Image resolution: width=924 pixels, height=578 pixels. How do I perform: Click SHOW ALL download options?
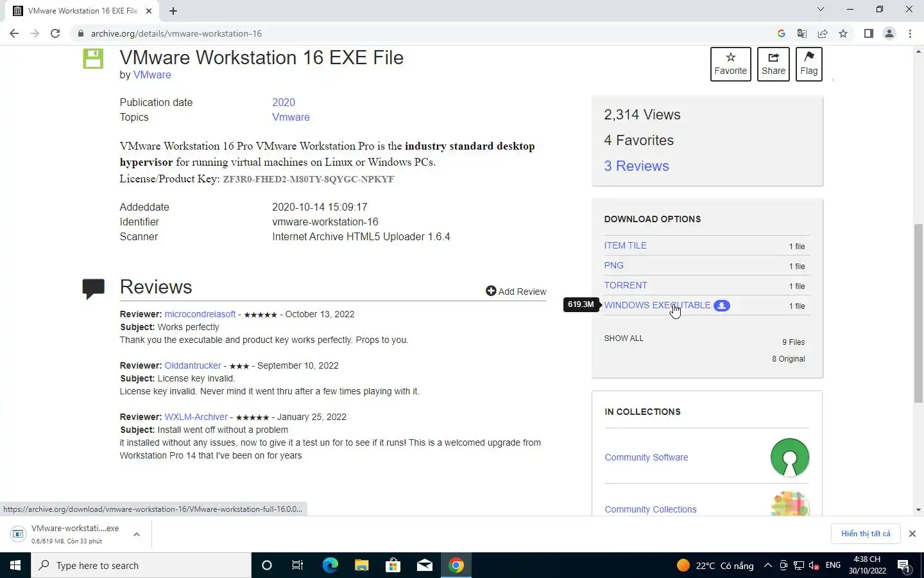[x=624, y=338]
